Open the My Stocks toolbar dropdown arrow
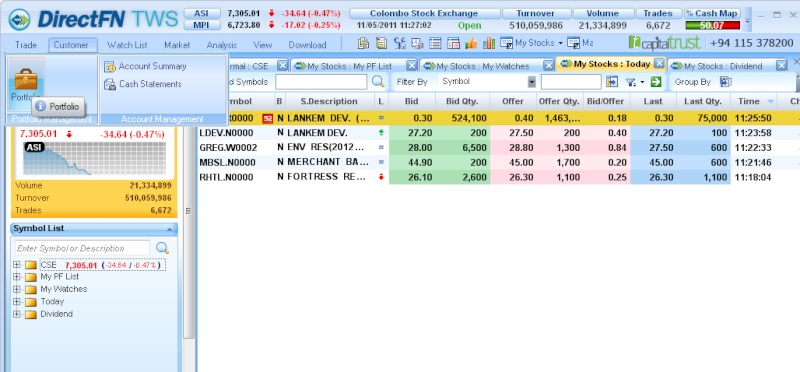 point(560,44)
